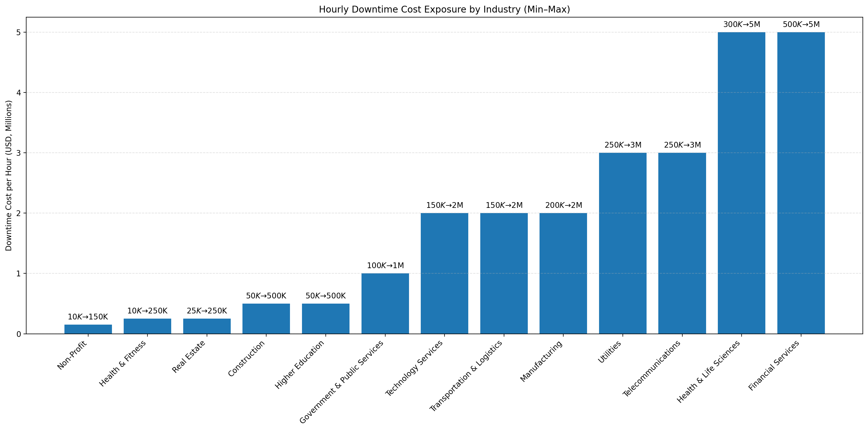Viewport: 868px width, 431px height.
Task: Select the Manufacturing bar
Action: tap(563, 273)
